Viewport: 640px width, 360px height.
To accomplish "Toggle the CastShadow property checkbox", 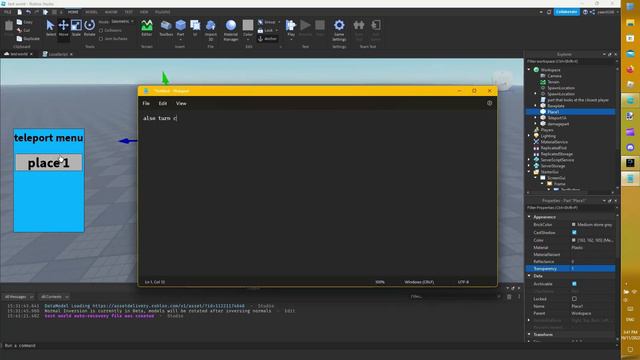I will [x=574, y=232].
